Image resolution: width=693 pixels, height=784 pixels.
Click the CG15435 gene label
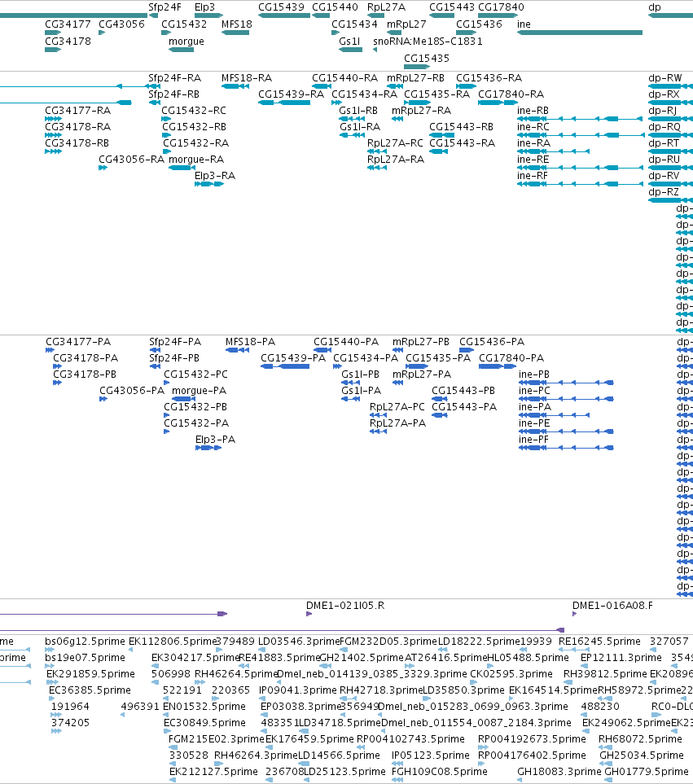(427, 59)
